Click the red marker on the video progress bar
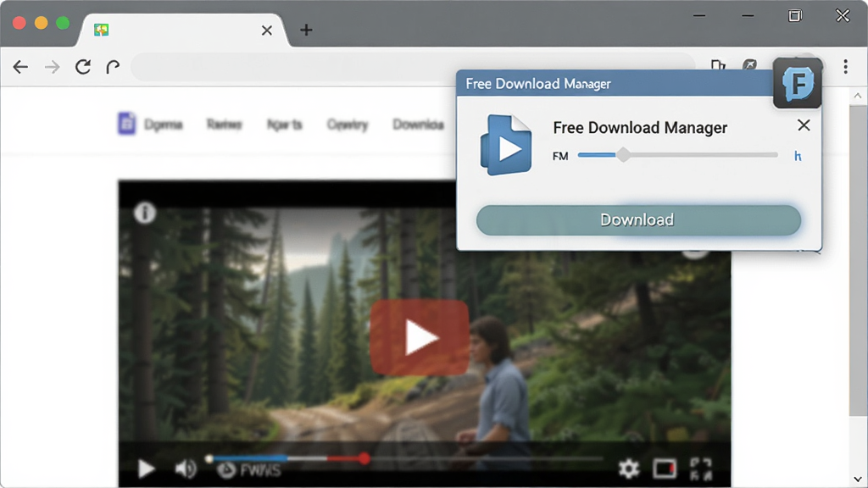This screenshot has height=488, width=868. (x=364, y=458)
